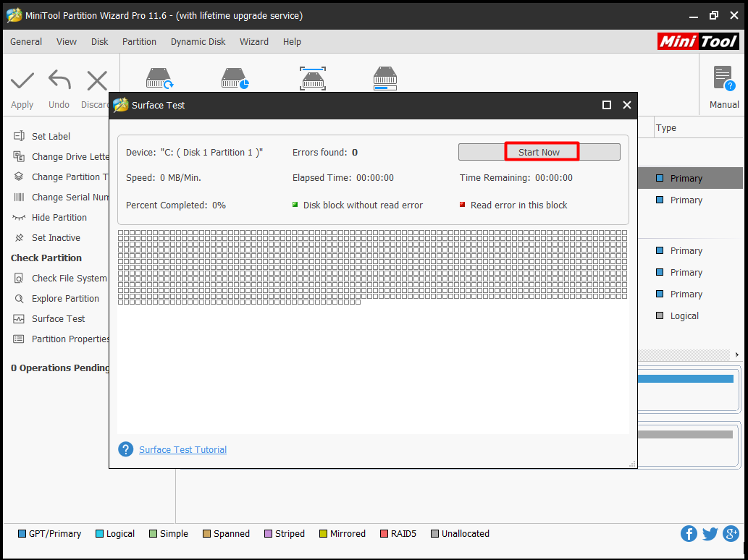Select Set Label in sidebar
Viewport: 748px width, 560px height.
(51, 136)
